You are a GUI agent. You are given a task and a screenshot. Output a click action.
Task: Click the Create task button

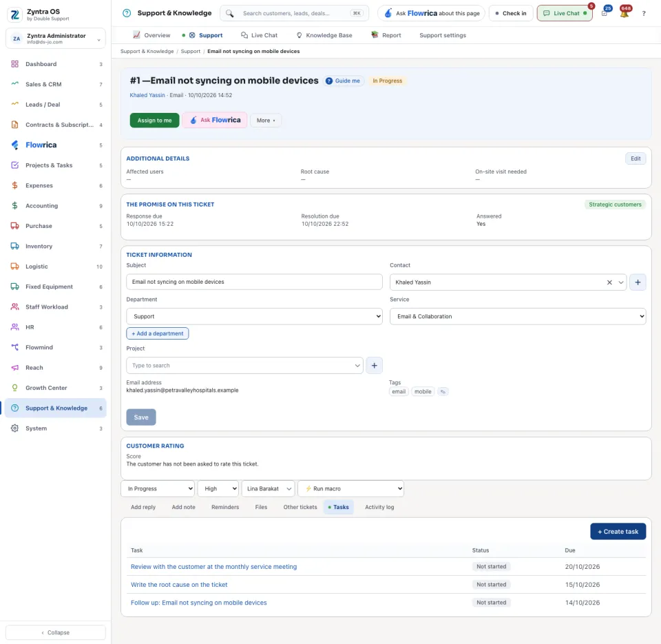coord(618,532)
